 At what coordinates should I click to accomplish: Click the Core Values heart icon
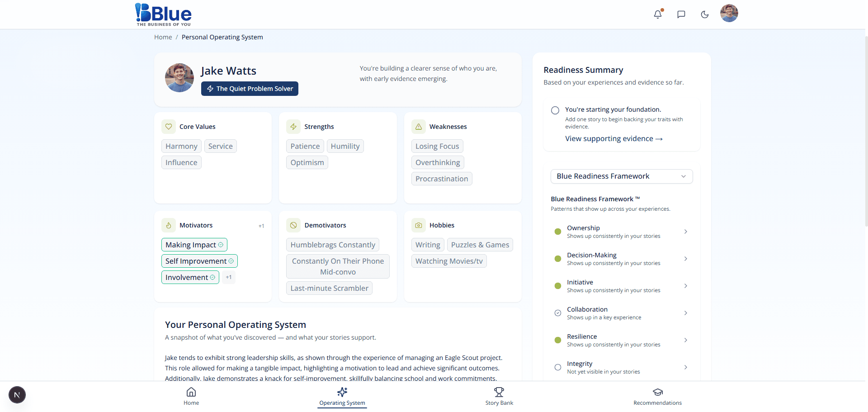pos(169,127)
